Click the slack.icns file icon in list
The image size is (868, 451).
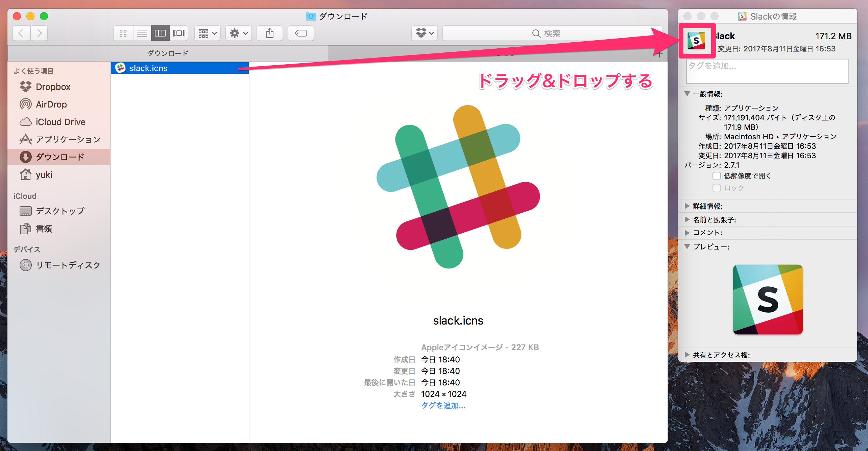[x=120, y=68]
